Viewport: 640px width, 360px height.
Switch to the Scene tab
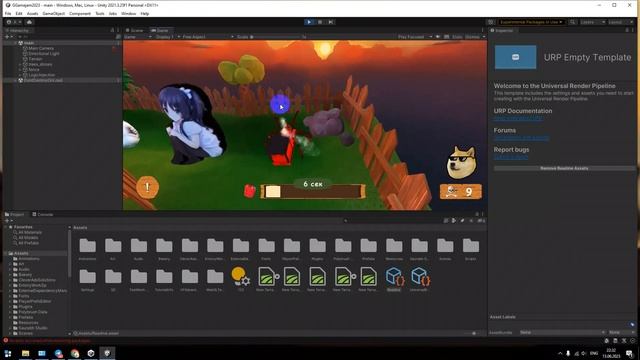pyautogui.click(x=135, y=30)
